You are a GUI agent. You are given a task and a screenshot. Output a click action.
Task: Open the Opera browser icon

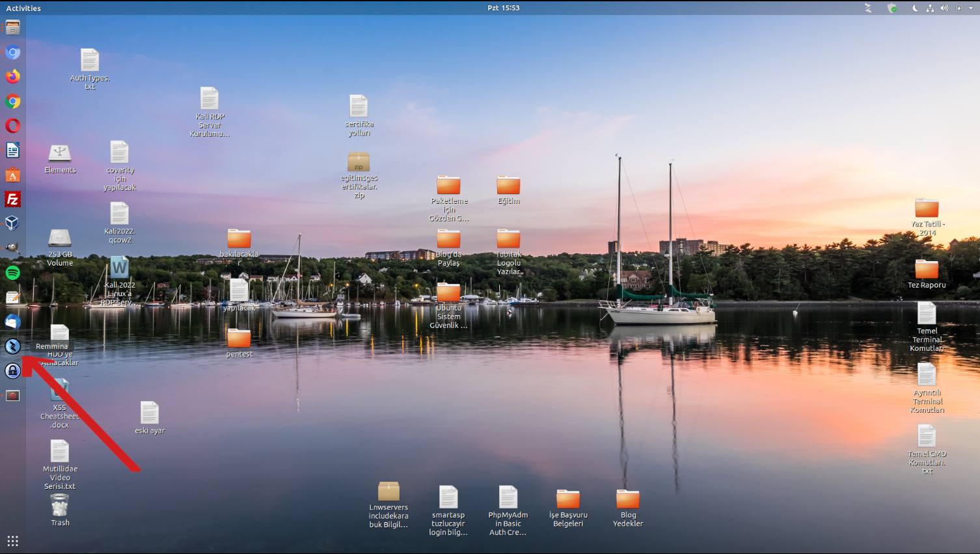[x=12, y=126]
